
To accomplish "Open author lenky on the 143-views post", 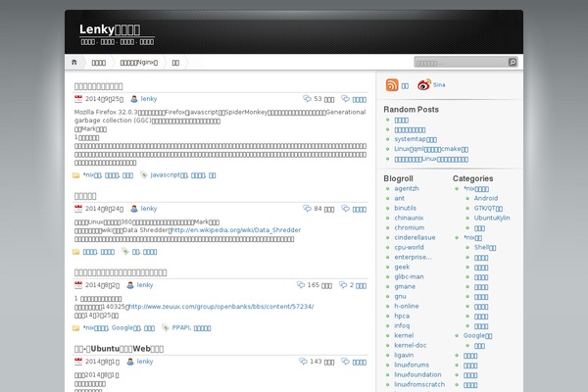I will 145,362.
